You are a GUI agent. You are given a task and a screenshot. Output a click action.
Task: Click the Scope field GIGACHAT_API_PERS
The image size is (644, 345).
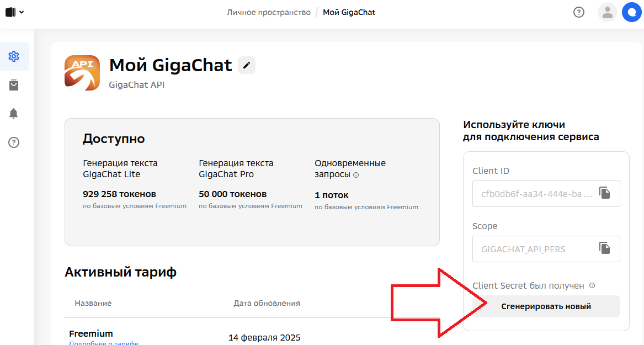pyautogui.click(x=546, y=249)
